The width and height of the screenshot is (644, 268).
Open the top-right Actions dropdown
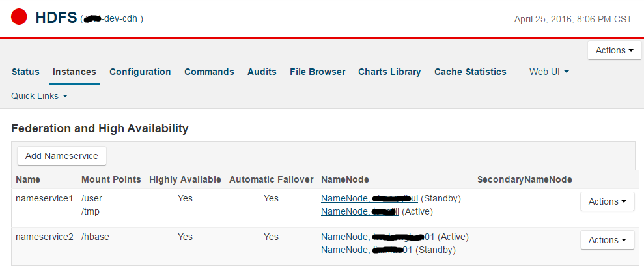pos(614,50)
